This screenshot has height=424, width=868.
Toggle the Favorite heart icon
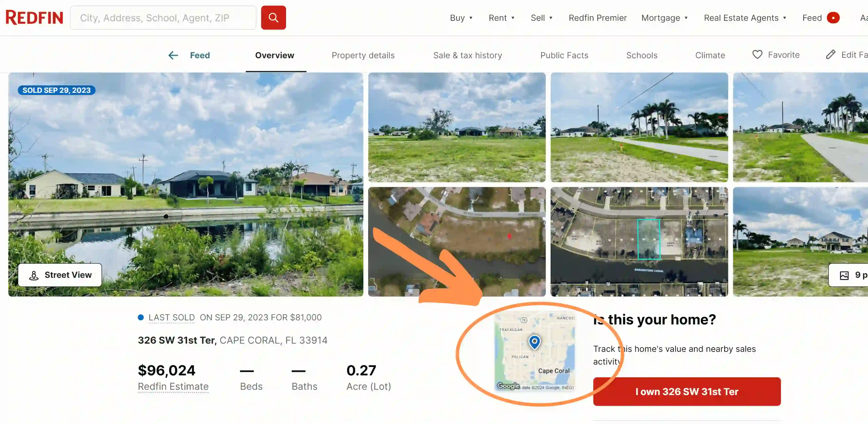tap(757, 55)
